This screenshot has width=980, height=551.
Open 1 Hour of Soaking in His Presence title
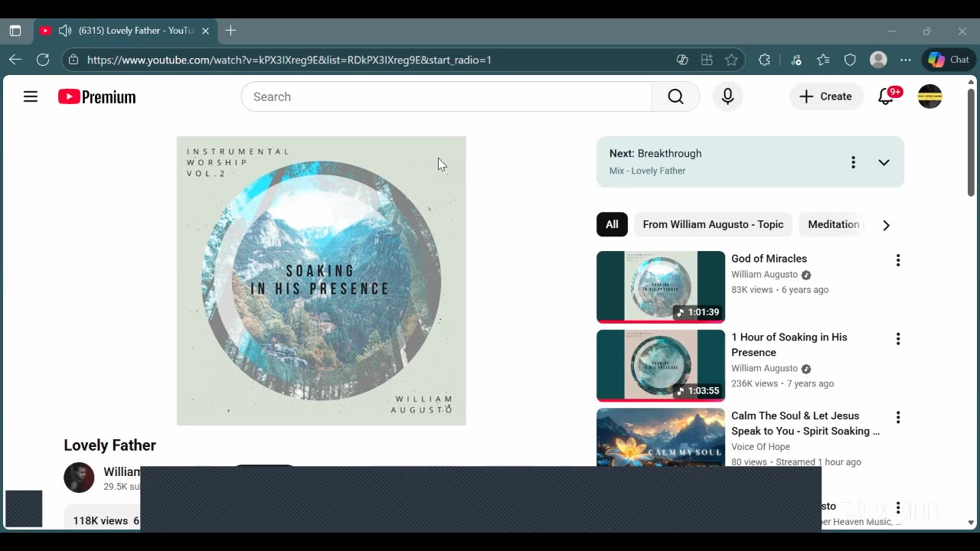click(x=789, y=344)
